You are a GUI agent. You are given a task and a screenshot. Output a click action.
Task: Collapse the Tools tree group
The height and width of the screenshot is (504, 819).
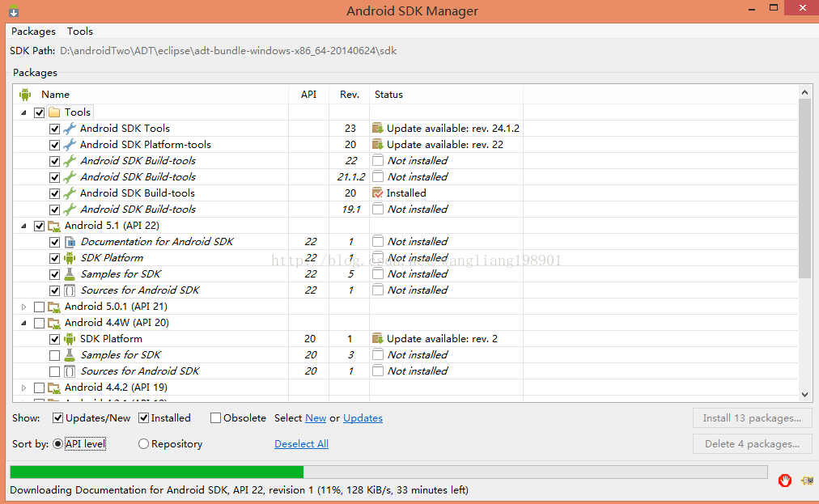23,112
